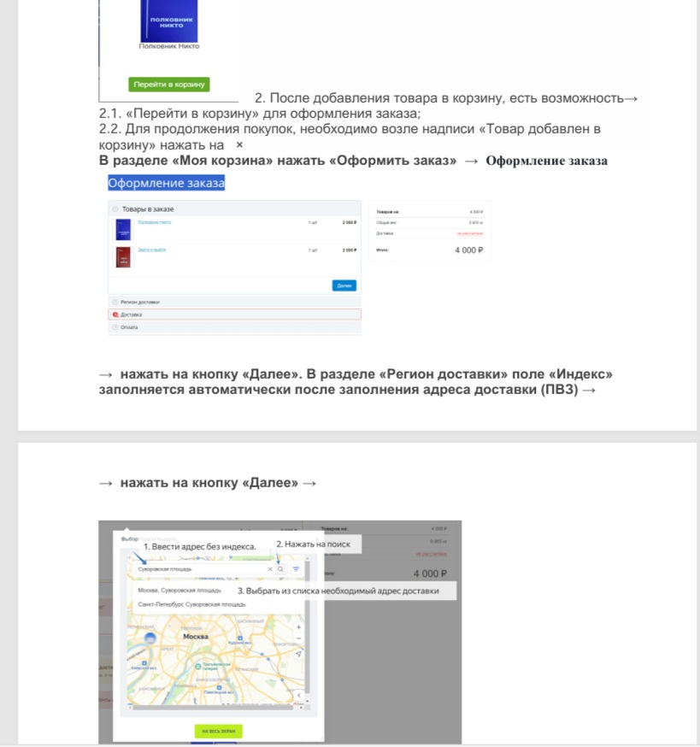
Task: Select «Москва, Суворовская площадь» suggestion
Action: [x=179, y=590]
